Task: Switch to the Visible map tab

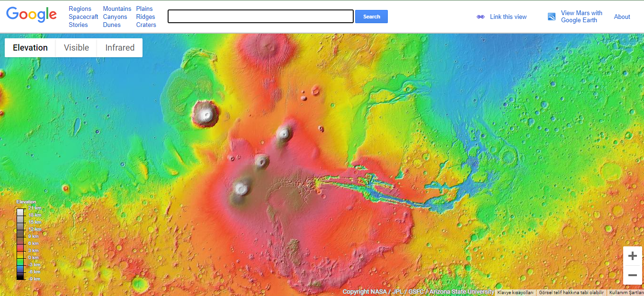Action: 76,47
